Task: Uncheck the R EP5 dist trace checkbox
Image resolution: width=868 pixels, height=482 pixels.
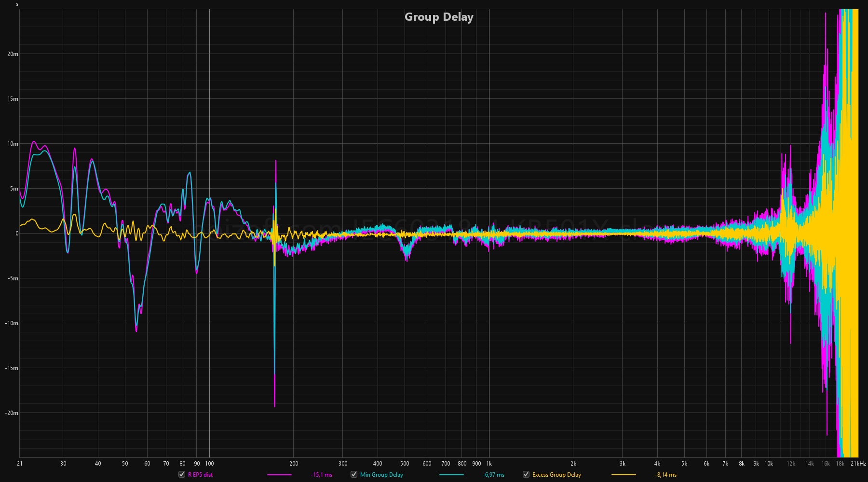Action: coord(182,474)
